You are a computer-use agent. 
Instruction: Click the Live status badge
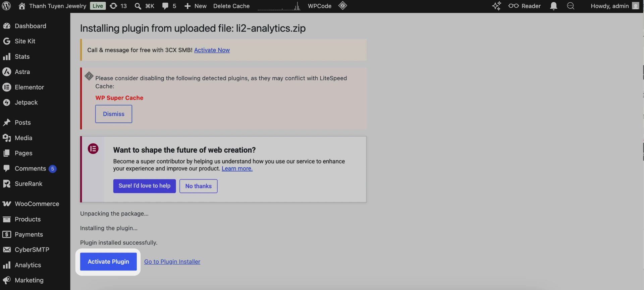(x=98, y=6)
